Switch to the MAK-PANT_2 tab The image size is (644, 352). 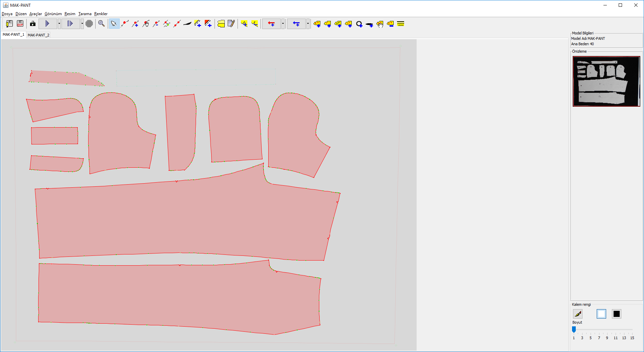(39, 35)
